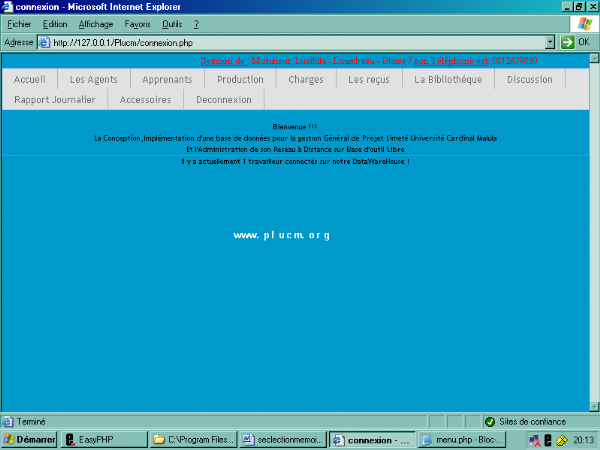The width and height of the screenshot is (600, 450).
Task: Open the Edition menu
Action: coord(55,24)
